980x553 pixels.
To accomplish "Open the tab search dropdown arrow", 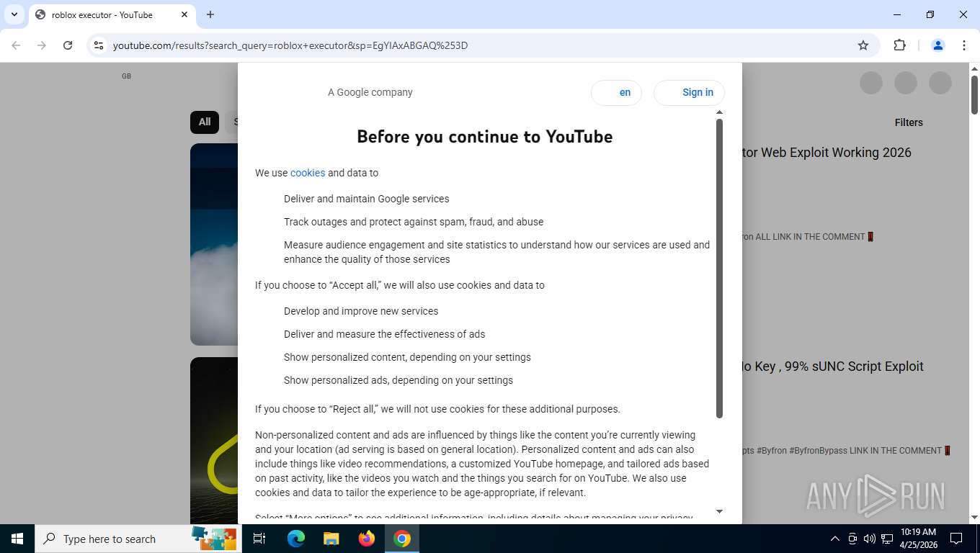I will (14, 14).
